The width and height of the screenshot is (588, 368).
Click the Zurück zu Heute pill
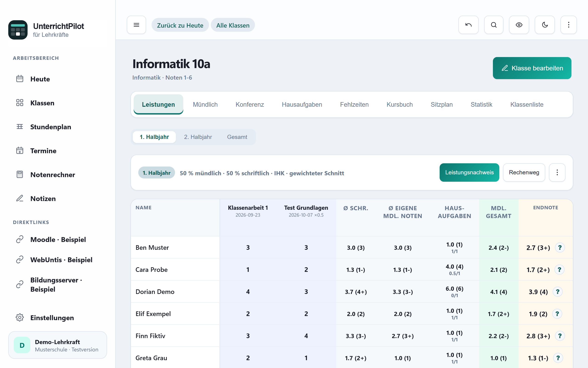180,25
